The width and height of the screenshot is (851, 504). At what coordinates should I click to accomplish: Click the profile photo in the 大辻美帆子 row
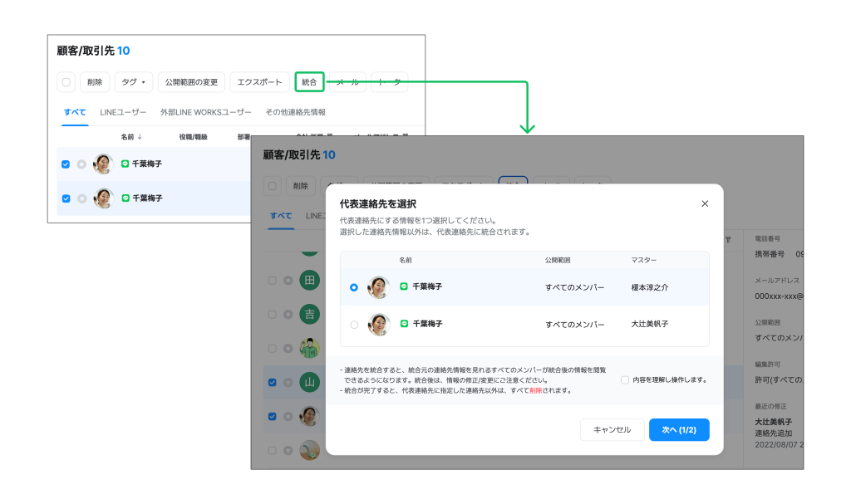click(379, 325)
